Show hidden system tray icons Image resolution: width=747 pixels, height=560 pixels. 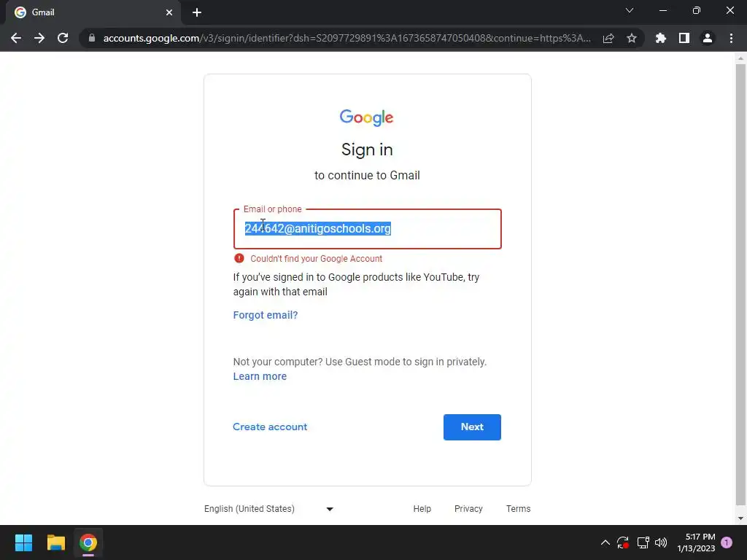click(x=605, y=542)
